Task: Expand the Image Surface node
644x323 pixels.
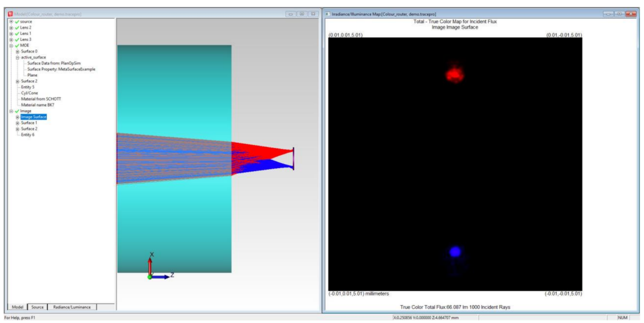Action: (x=18, y=117)
